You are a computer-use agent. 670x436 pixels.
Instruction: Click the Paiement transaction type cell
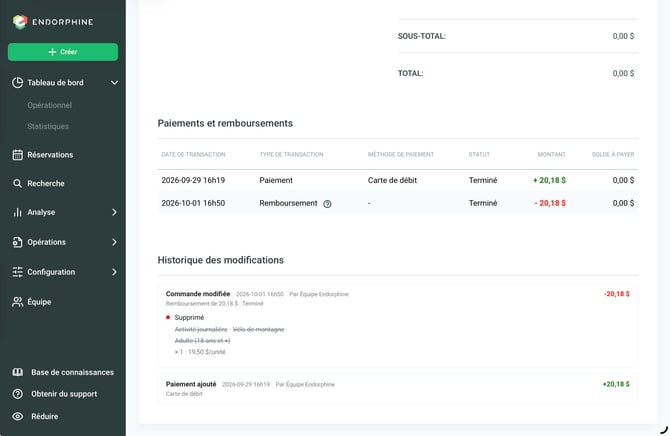coord(276,180)
